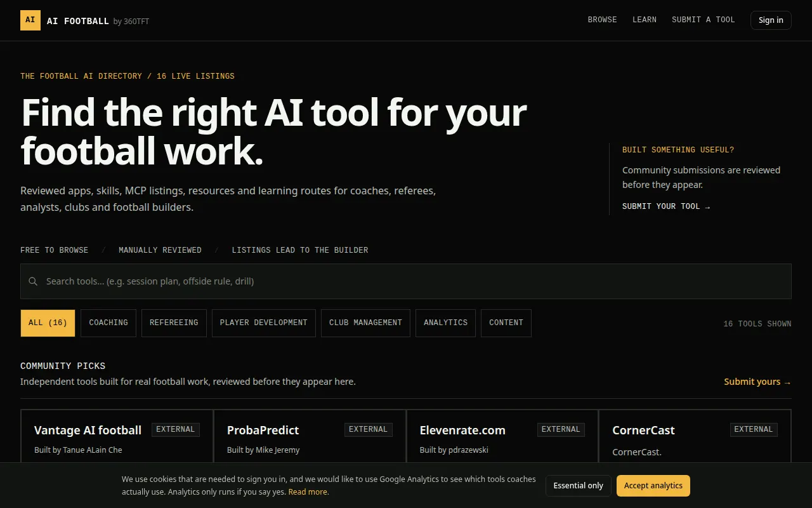Open the LEARN menu item
812x508 pixels.
tap(645, 20)
